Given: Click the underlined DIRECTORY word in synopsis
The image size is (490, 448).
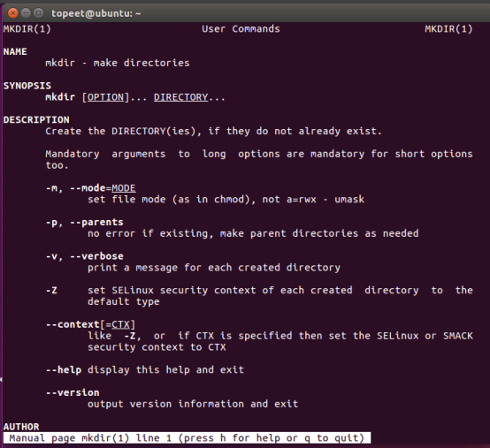Looking at the screenshot, I should [x=180, y=97].
